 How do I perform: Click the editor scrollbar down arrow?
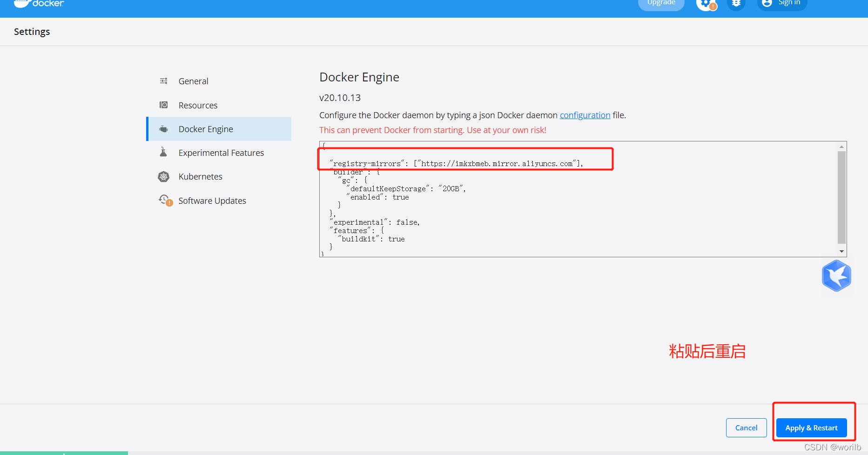[x=841, y=252]
